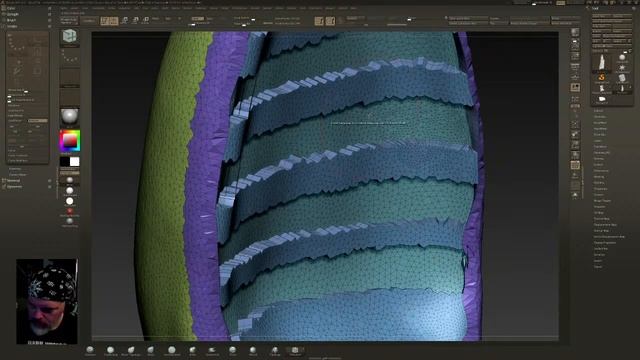The height and width of the screenshot is (360, 640).
Task: Open the Color menu in top menu bar
Action: click(85, 8)
